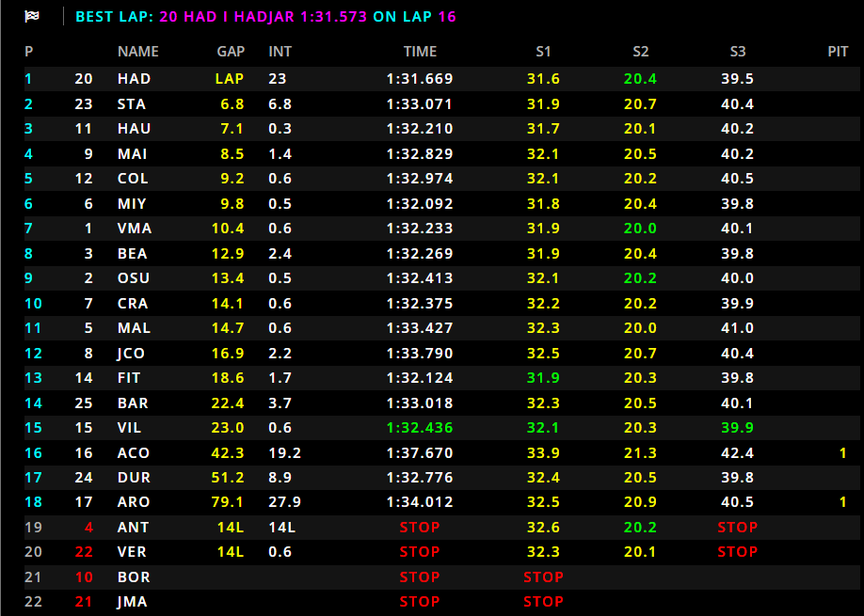Click position number 15 for VIL
864x616 pixels.
31,427
